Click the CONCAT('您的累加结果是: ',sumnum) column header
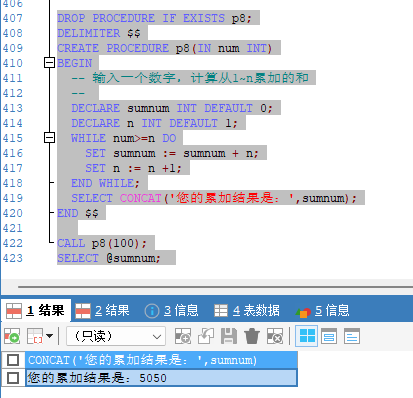The width and height of the screenshot is (413, 398). (161, 360)
